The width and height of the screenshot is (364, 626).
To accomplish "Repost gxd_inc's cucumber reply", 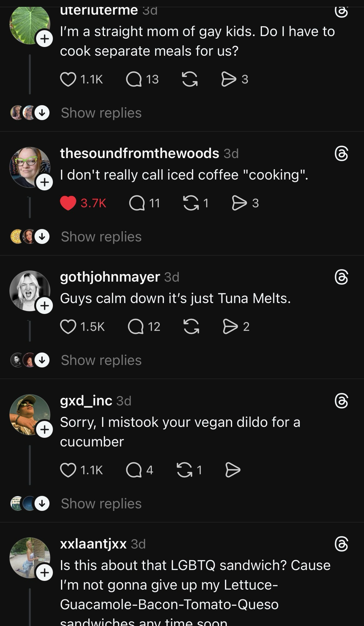I will coord(185,470).
